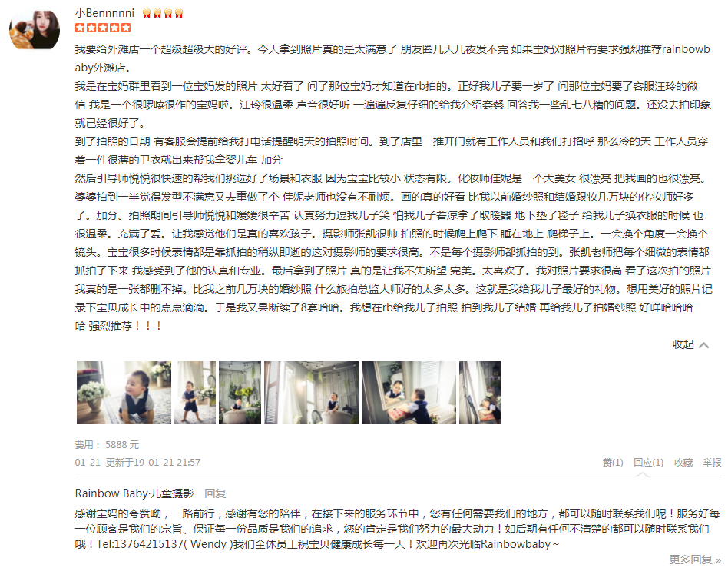728x568 pixels.
Task: Open fourth wide room photo thumbnail
Action: [x=312, y=393]
